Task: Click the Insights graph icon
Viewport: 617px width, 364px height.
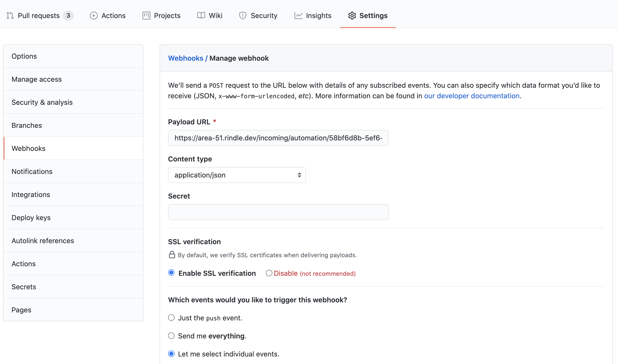Action: pyautogui.click(x=298, y=16)
